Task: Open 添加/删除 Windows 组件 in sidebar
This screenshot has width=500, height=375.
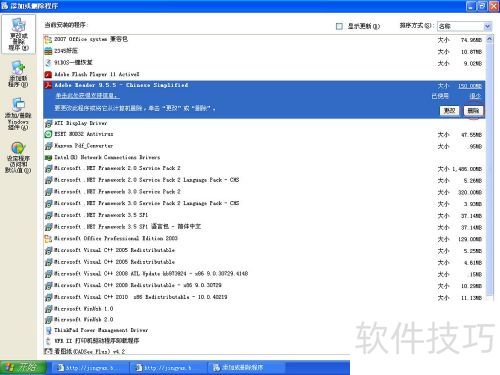Action: click(18, 114)
